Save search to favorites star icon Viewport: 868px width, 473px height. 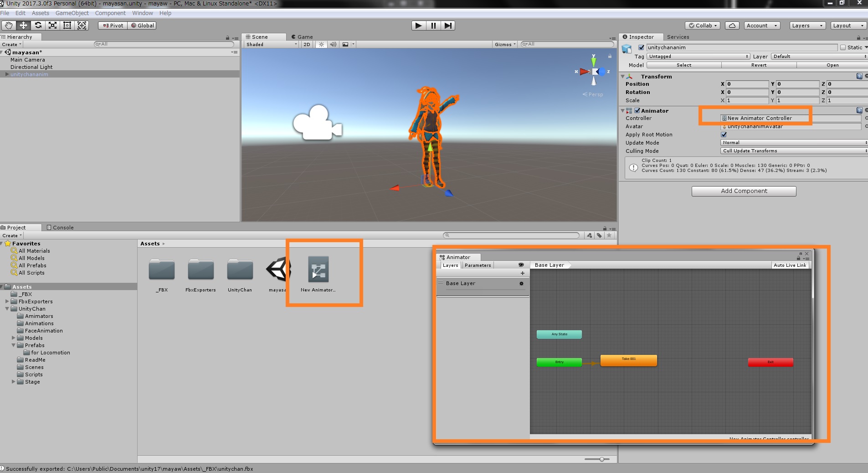point(609,235)
